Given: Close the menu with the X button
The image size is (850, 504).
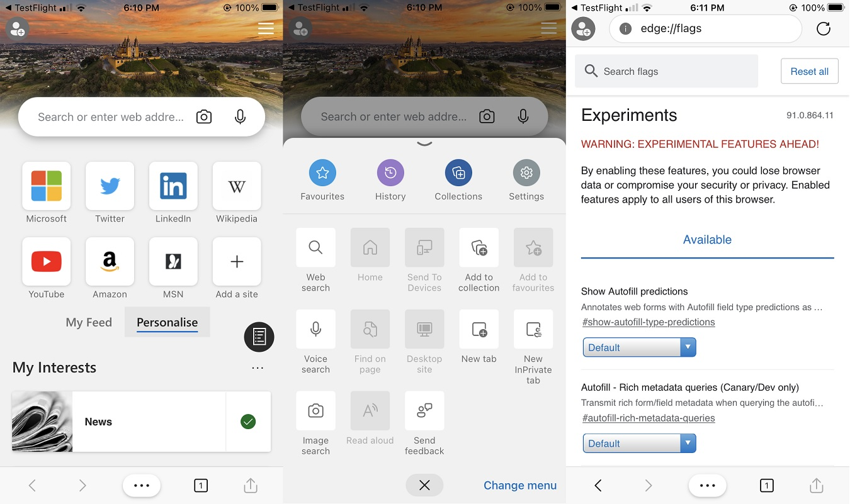Looking at the screenshot, I should tap(424, 485).
